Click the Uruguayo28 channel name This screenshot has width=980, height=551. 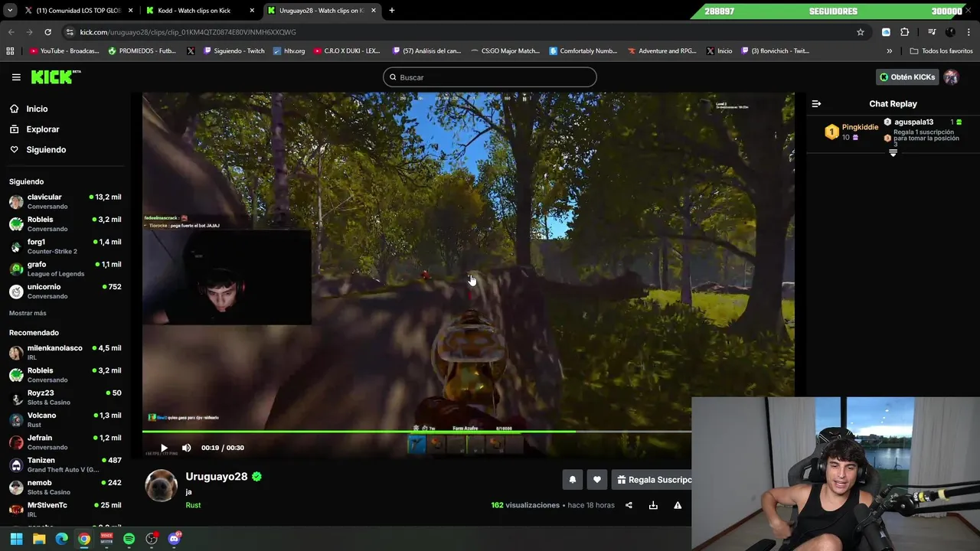coord(217,476)
